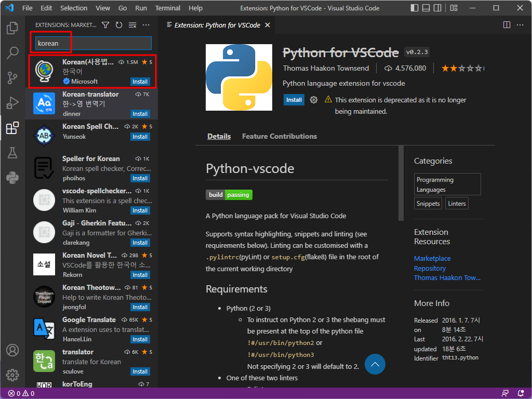
Task: Open the Edit menu
Action: 46,8
